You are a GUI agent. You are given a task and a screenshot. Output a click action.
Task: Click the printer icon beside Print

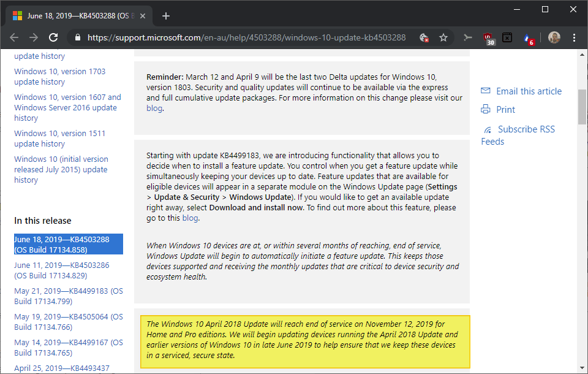coord(486,109)
